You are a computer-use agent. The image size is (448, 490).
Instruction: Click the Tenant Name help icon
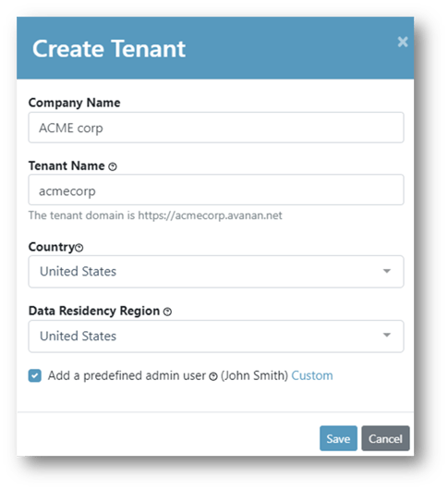point(113,166)
